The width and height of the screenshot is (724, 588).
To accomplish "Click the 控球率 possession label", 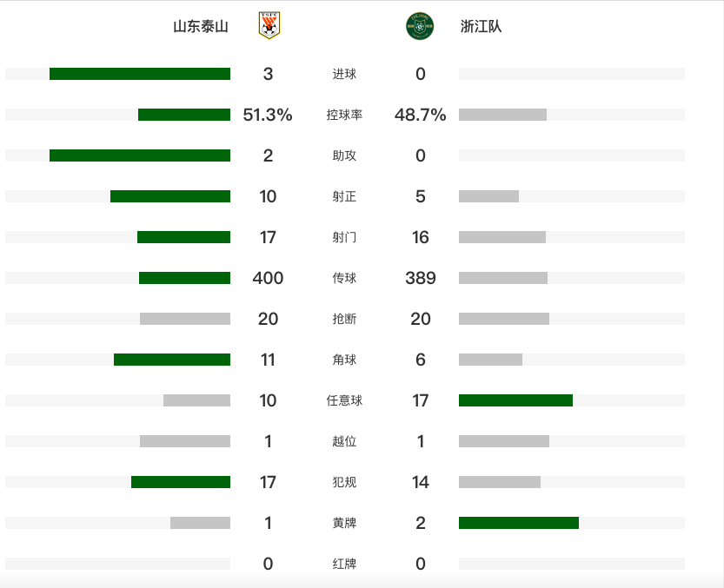I will [344, 115].
